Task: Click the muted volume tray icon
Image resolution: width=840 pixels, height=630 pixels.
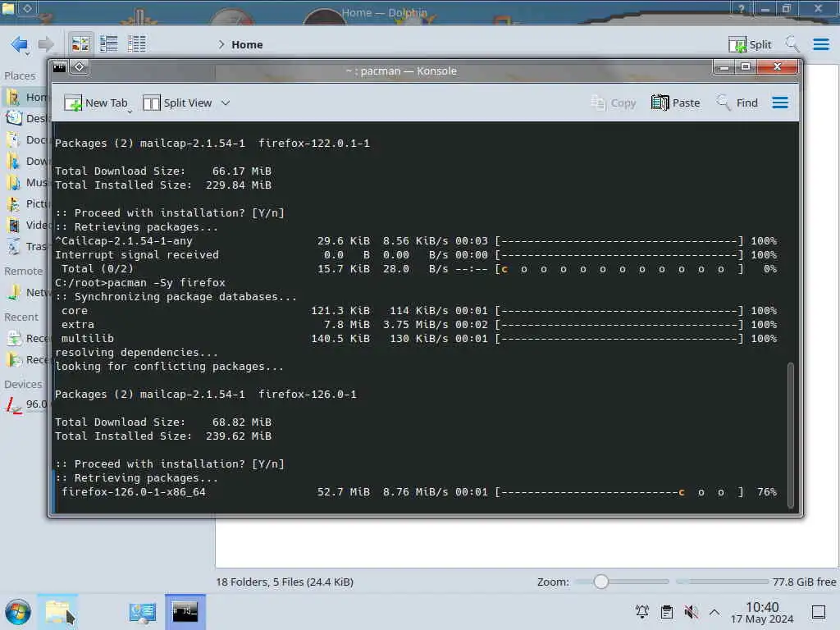Action: tap(691, 612)
